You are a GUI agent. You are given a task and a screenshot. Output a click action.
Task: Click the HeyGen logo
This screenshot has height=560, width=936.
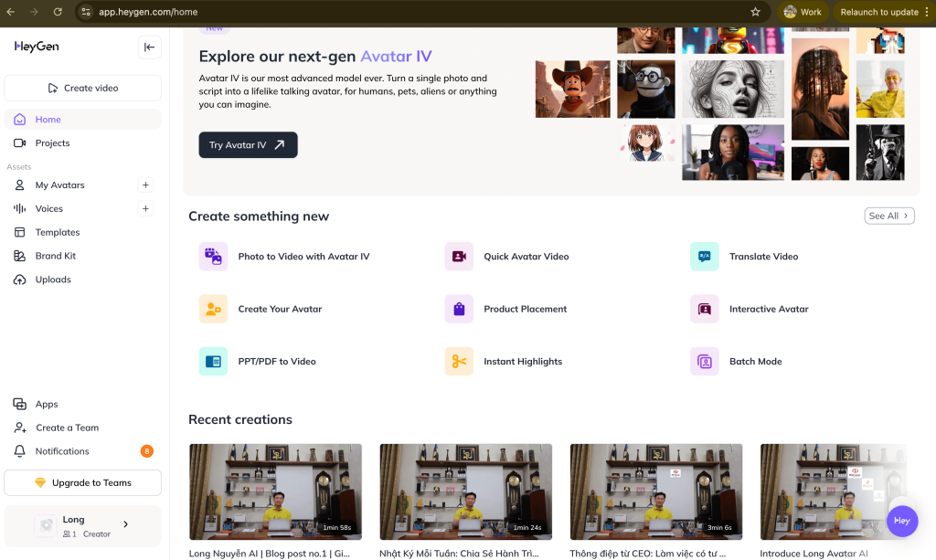tap(37, 47)
